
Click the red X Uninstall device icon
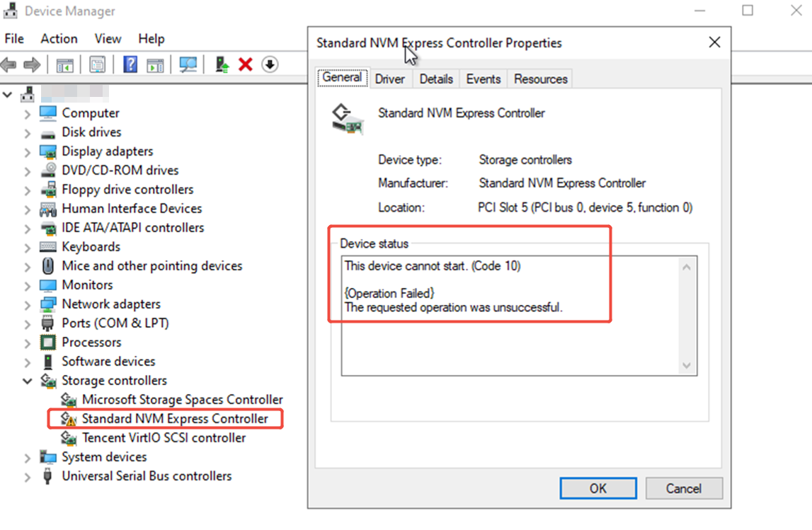coord(246,65)
